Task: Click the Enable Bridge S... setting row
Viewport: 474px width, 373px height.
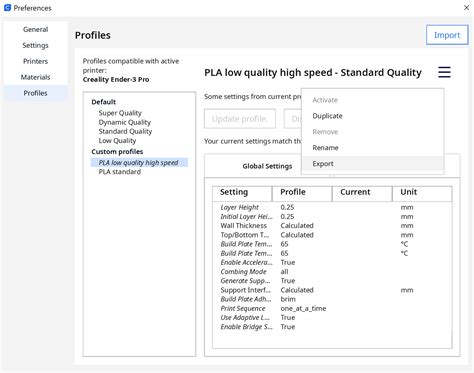Action: point(332,327)
